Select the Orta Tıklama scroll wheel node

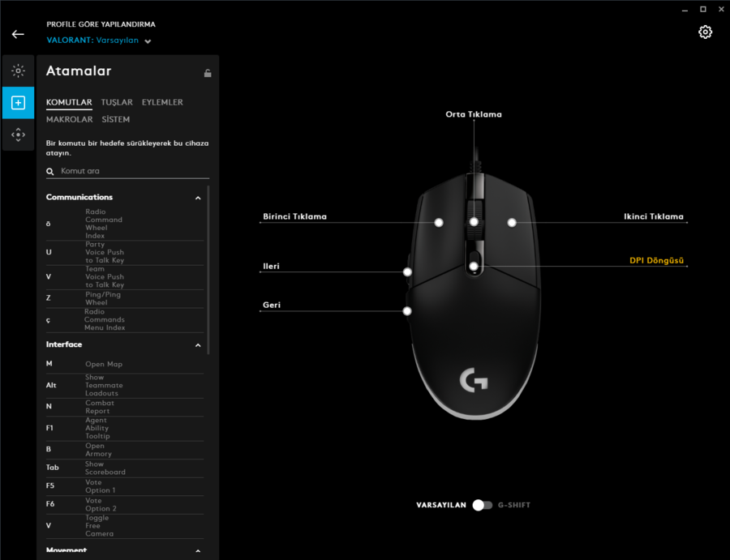click(474, 222)
